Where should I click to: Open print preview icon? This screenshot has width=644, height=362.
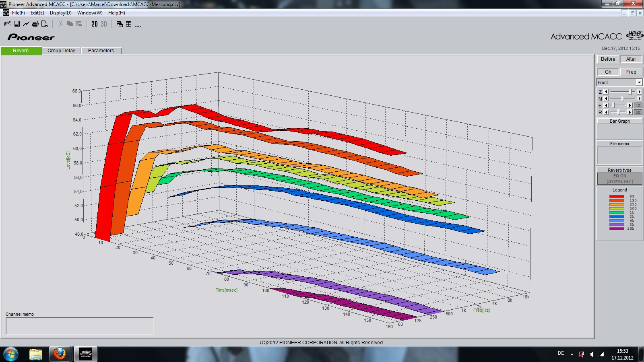(45, 24)
